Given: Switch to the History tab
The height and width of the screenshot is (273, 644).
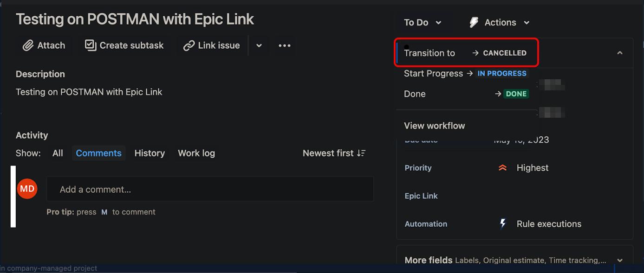Looking at the screenshot, I should pyautogui.click(x=150, y=153).
